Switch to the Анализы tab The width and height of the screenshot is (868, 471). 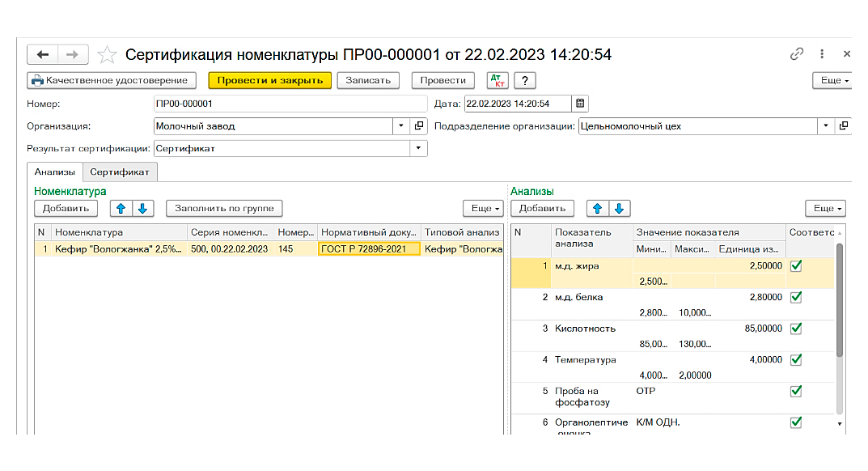pyautogui.click(x=55, y=172)
